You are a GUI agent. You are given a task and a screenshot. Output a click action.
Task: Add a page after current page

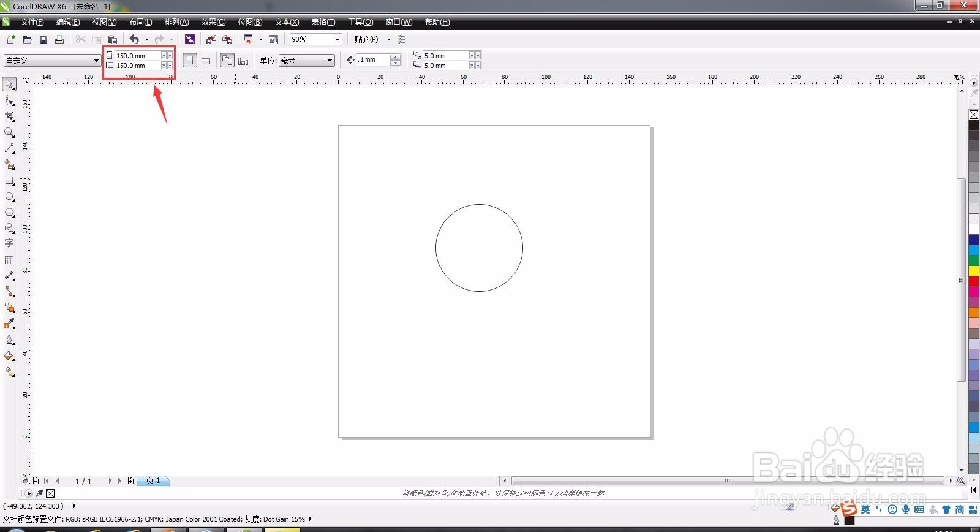pyautogui.click(x=130, y=481)
